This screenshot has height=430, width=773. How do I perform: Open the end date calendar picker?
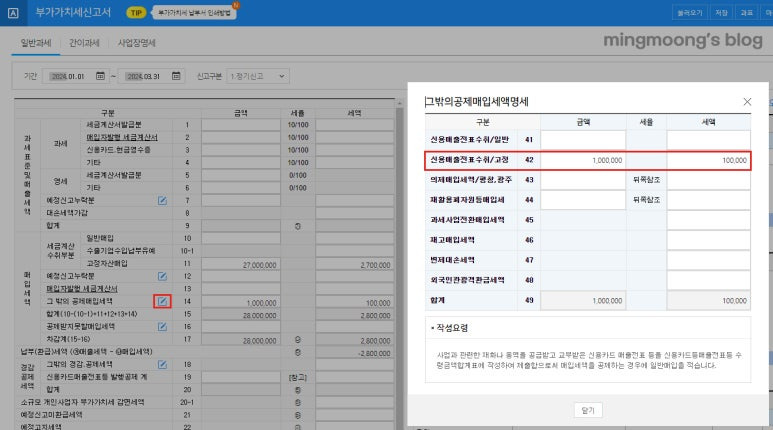pos(176,76)
